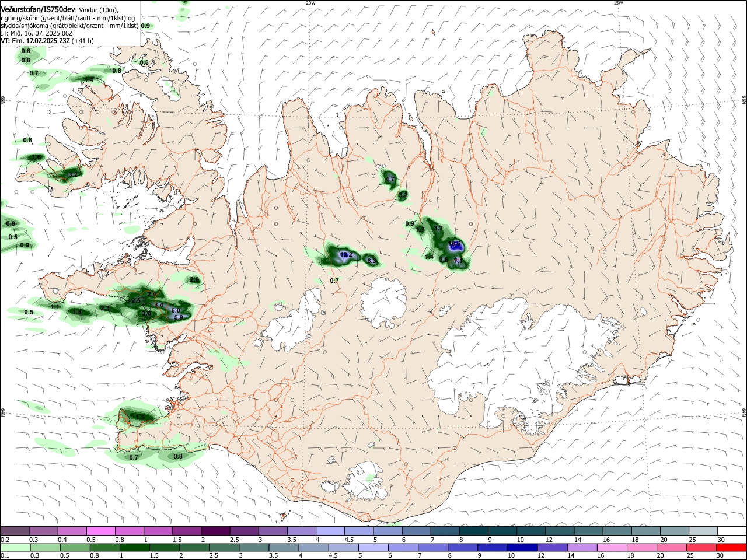The height and width of the screenshot is (560, 747).
Task: Click the 20W longitude label
Action: pyautogui.click(x=310, y=3)
